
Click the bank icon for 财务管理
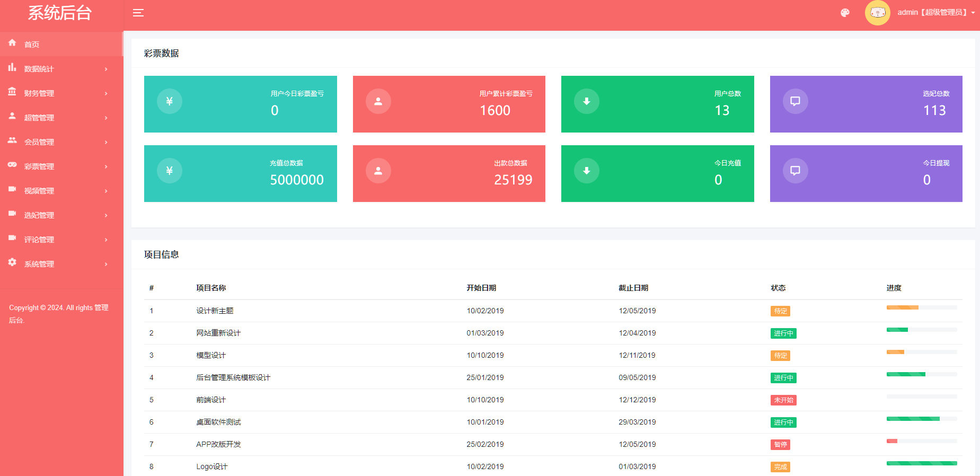point(12,92)
